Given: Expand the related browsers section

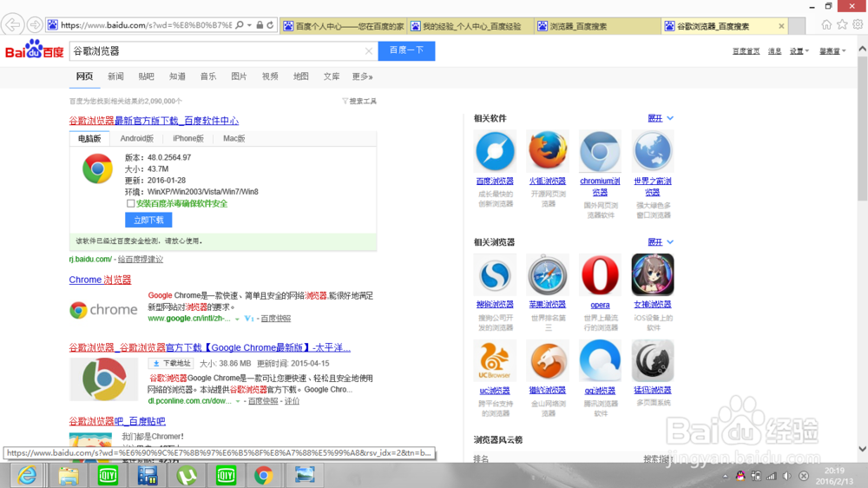Looking at the screenshot, I should click(661, 242).
